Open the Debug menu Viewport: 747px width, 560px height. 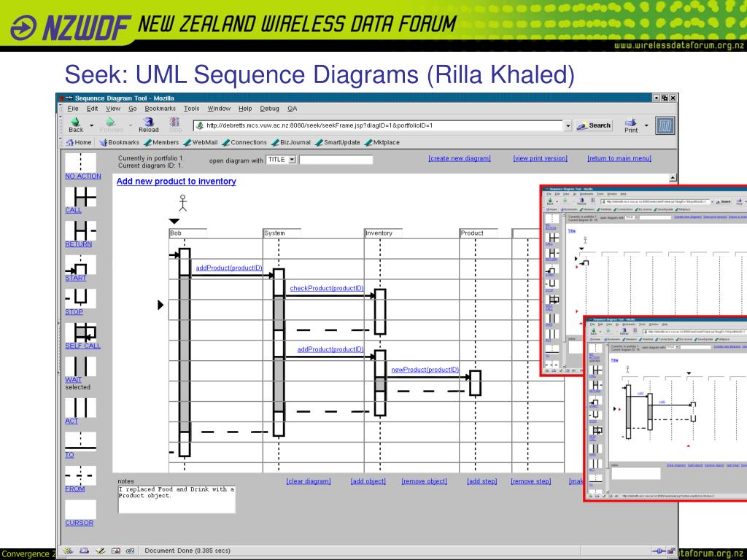269,109
